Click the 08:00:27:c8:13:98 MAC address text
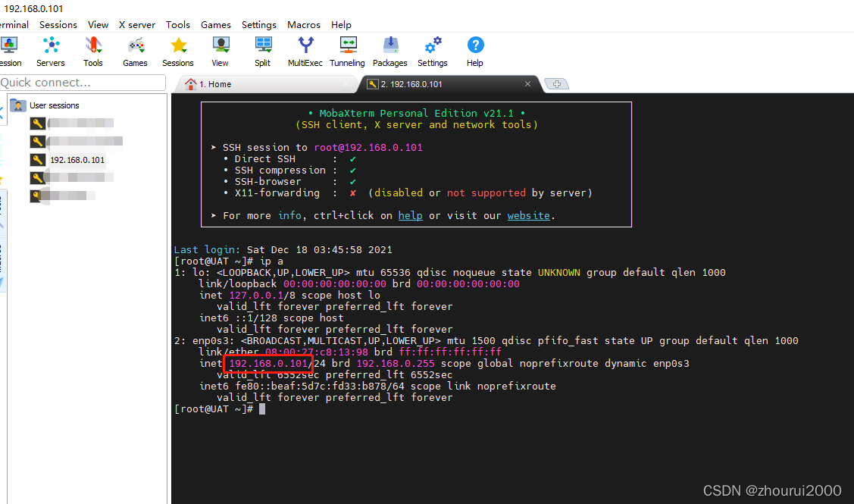Screen dimensions: 854x504 317,352
